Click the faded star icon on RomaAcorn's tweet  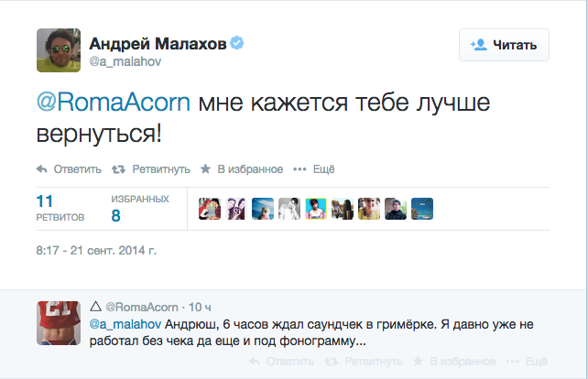pyautogui.click(x=418, y=361)
